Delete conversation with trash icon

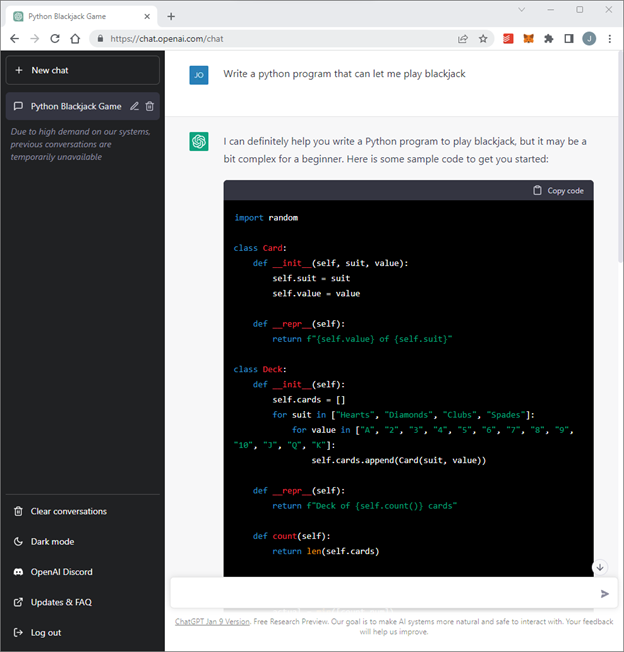tap(150, 106)
